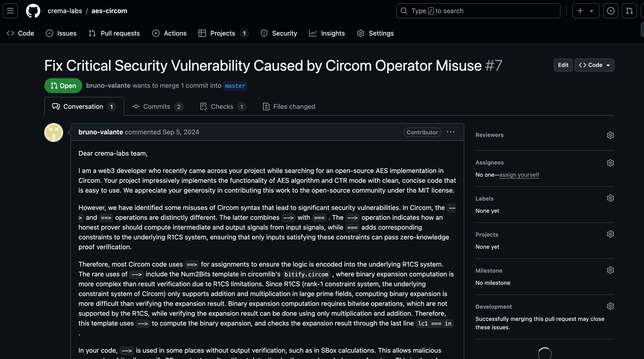
Task: Click the Contributor badge
Action: [x=422, y=132]
